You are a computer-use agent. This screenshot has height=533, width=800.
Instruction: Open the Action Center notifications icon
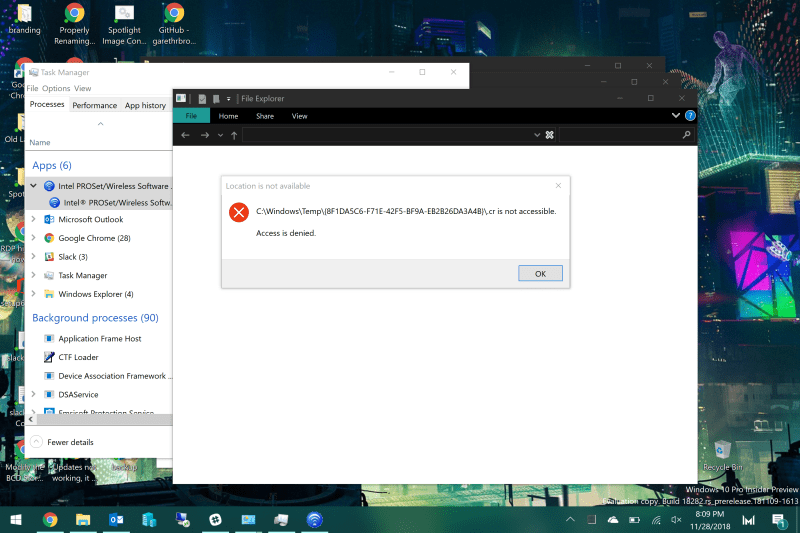(x=779, y=520)
